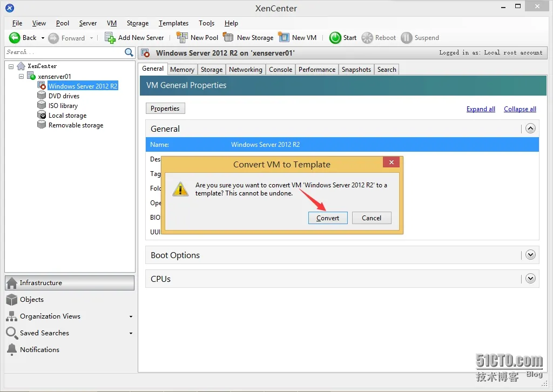This screenshot has width=553, height=392.
Task: Select ISO library in the tree
Action: tap(63, 105)
